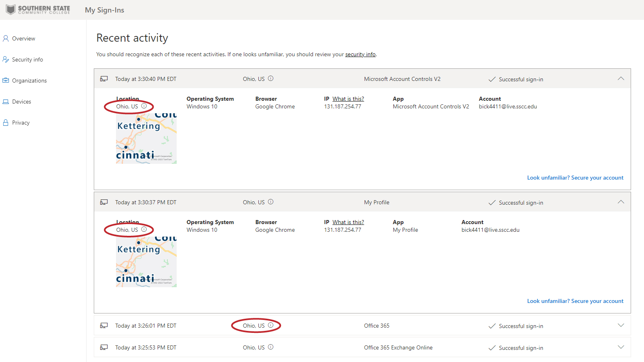This screenshot has width=644, height=362.
Task: Click the Organizations briefcase icon
Action: [6, 80]
